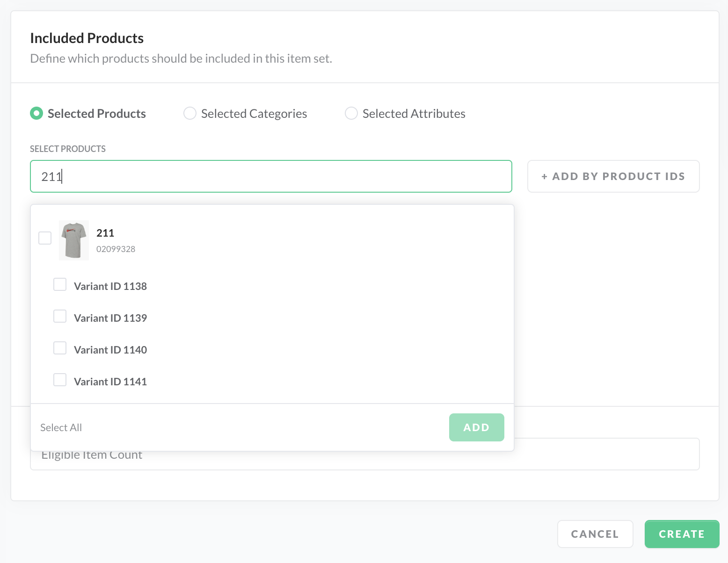Click the product SKU 02099328 text
This screenshot has height=563, width=728.
coord(116,249)
